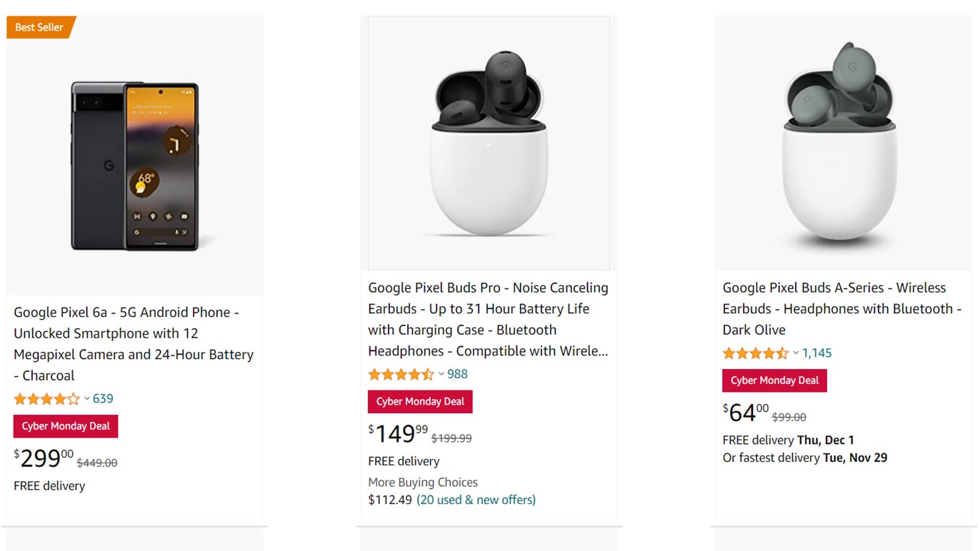Open the Google Pixel 6a product image
Viewport: 980px width, 551px height.
pos(134,166)
